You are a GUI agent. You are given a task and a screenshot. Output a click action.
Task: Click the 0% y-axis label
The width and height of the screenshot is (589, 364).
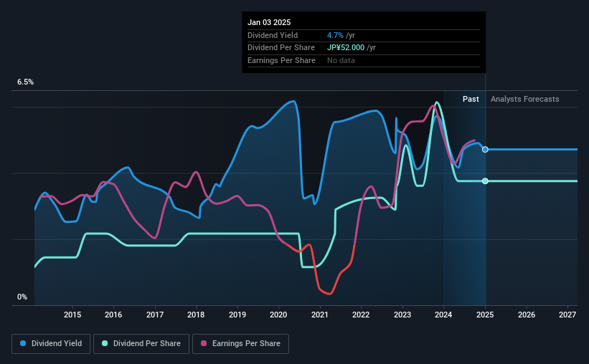22,297
